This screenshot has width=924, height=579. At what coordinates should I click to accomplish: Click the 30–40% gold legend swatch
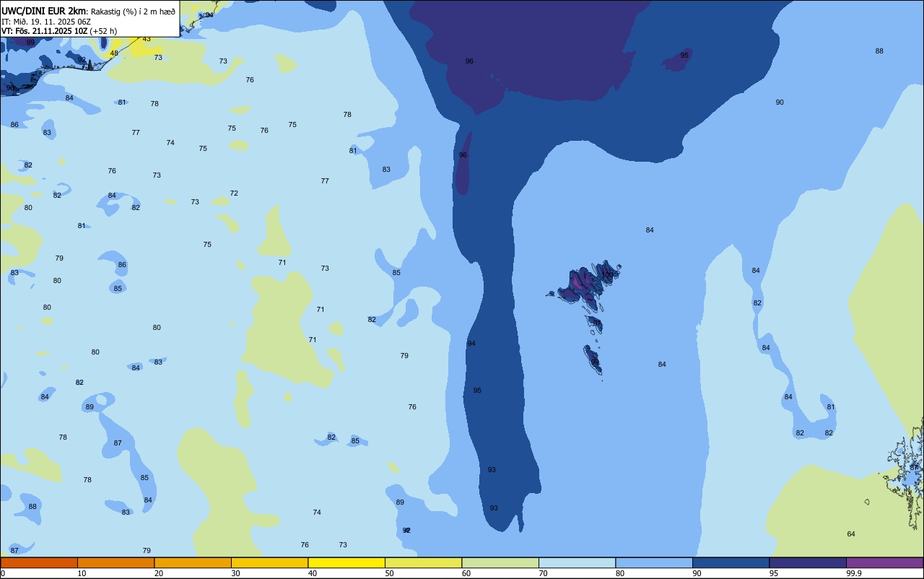tap(269, 562)
